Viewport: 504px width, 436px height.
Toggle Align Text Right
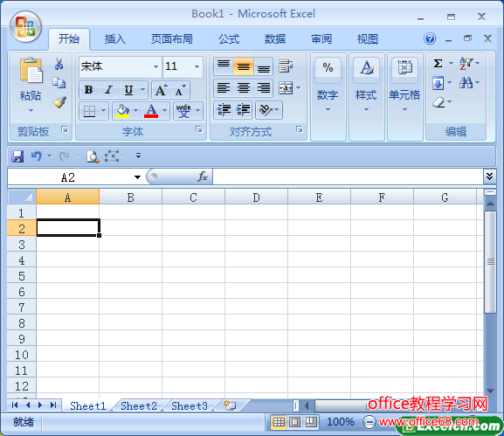[x=263, y=87]
